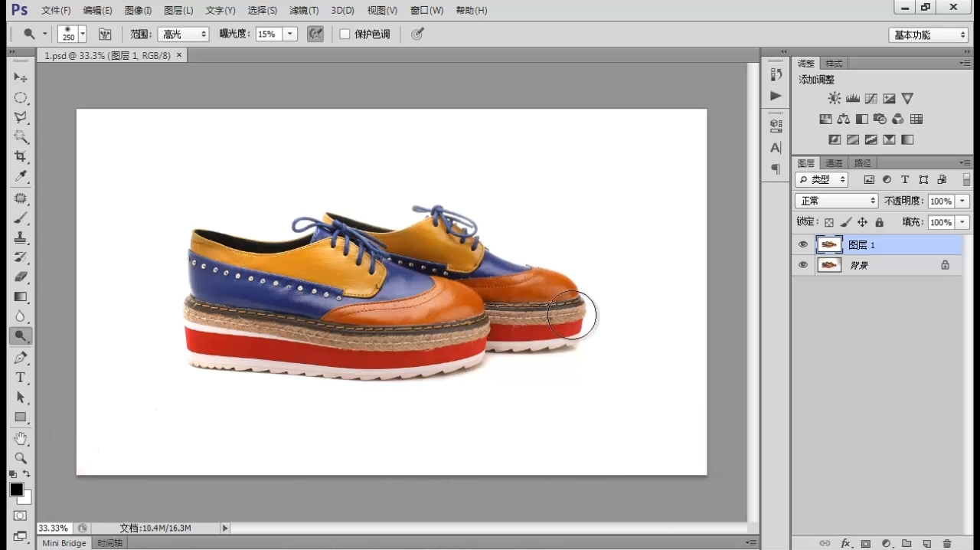Open exposure 15% slider dropdown

(290, 34)
